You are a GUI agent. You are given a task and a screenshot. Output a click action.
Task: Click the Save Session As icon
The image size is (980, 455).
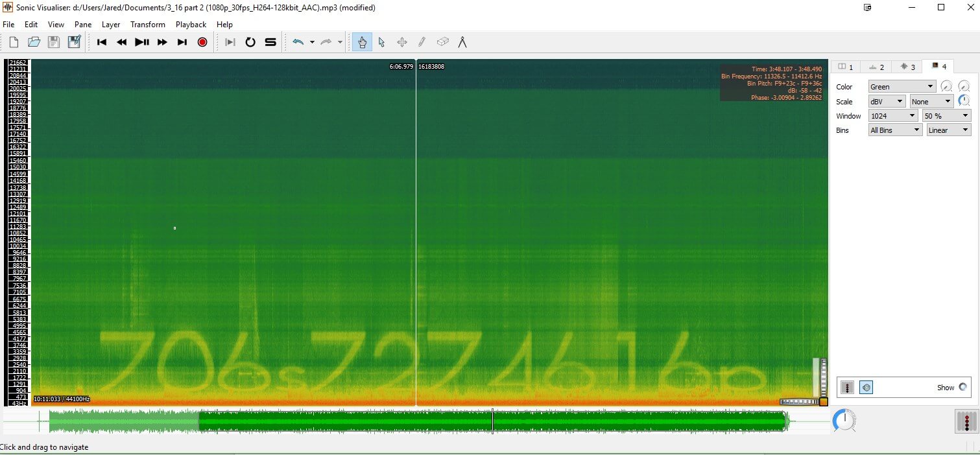(x=75, y=42)
